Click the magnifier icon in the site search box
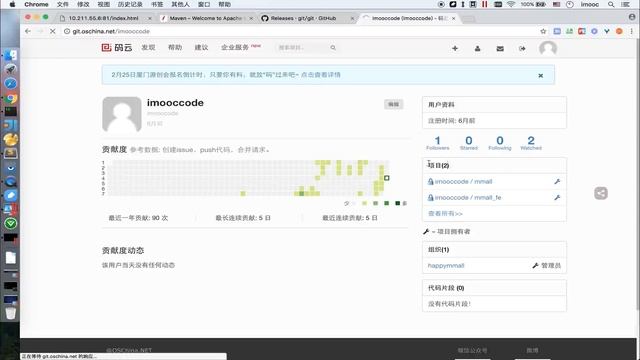Viewport: 640px width, 360px height. pos(333,48)
